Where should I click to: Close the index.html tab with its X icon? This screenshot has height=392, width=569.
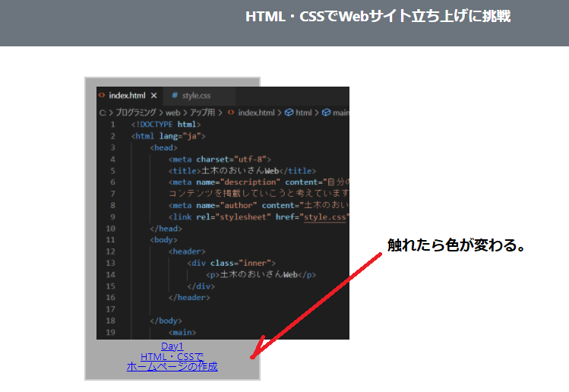(154, 96)
